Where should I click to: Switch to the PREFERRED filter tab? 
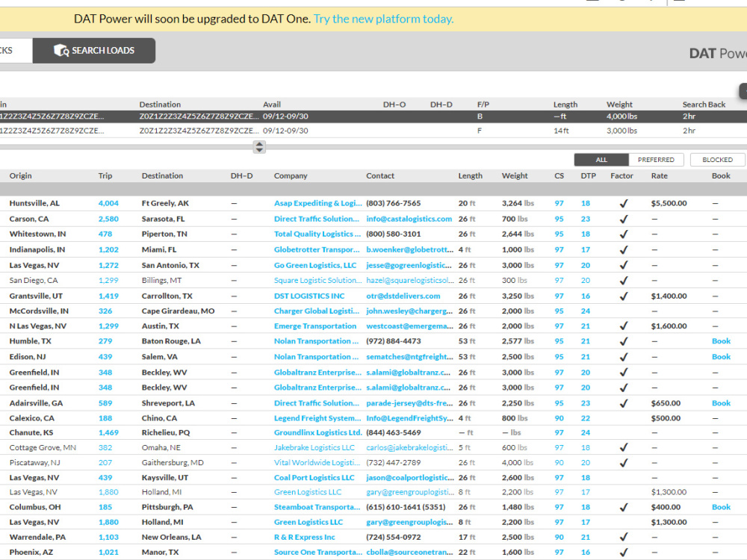tap(656, 160)
